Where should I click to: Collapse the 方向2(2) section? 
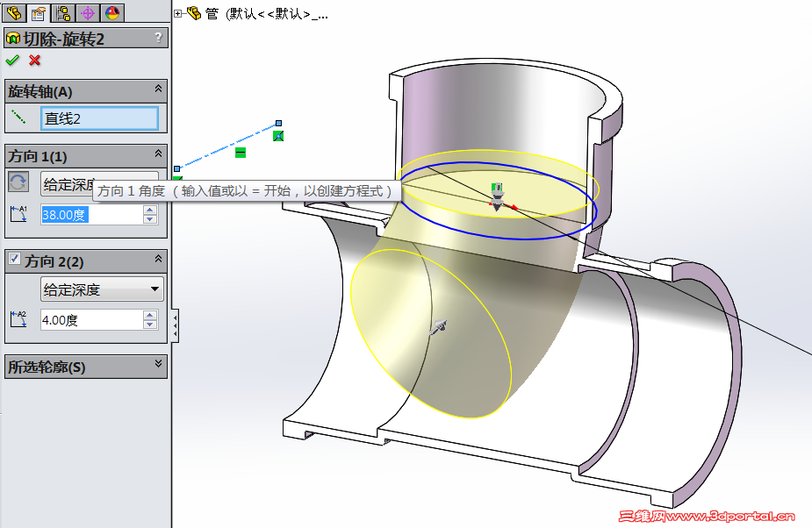tap(159, 259)
